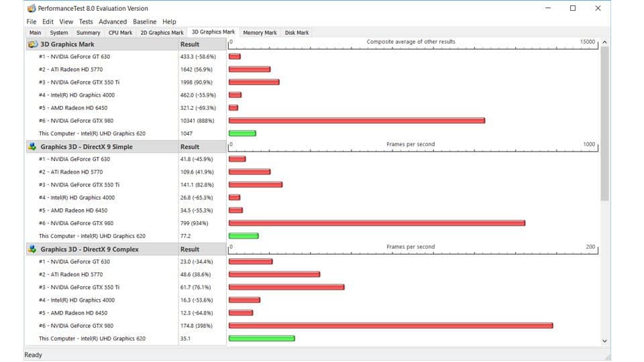Viewport: 644px width, 362px height.
Task: Click the scroll up arrow of results list
Action: tap(604, 43)
